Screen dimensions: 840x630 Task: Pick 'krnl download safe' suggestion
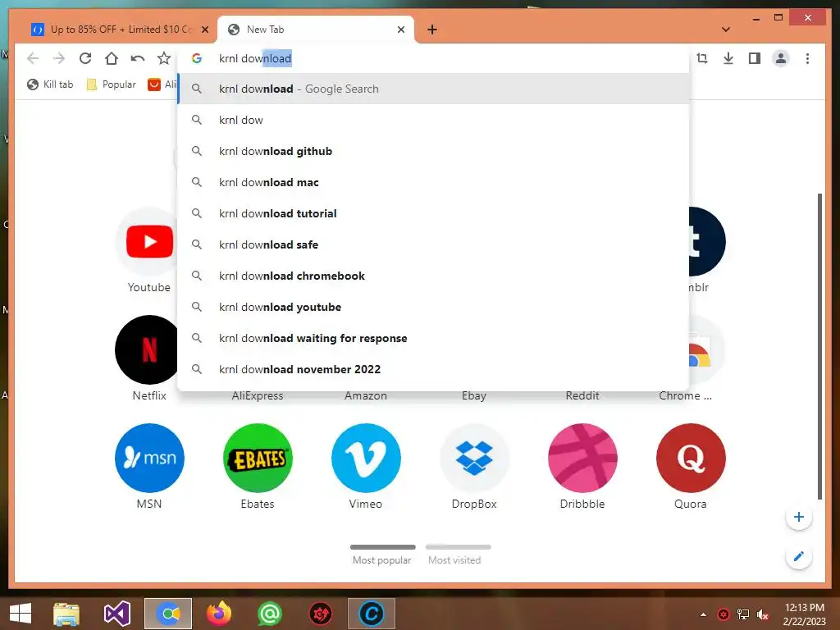pos(433,244)
